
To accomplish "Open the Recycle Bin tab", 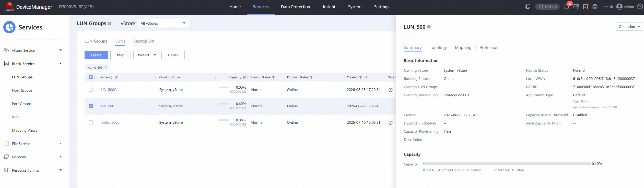I will pyautogui.click(x=144, y=41).
